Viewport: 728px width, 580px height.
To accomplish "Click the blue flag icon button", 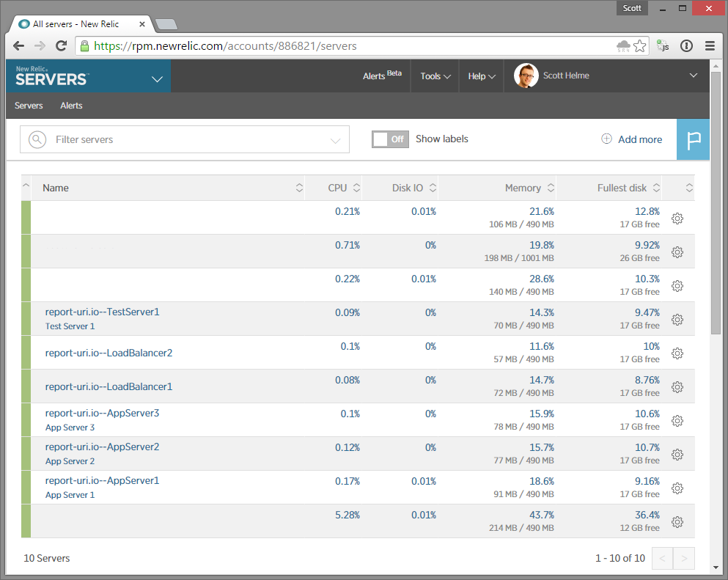I will tap(694, 139).
